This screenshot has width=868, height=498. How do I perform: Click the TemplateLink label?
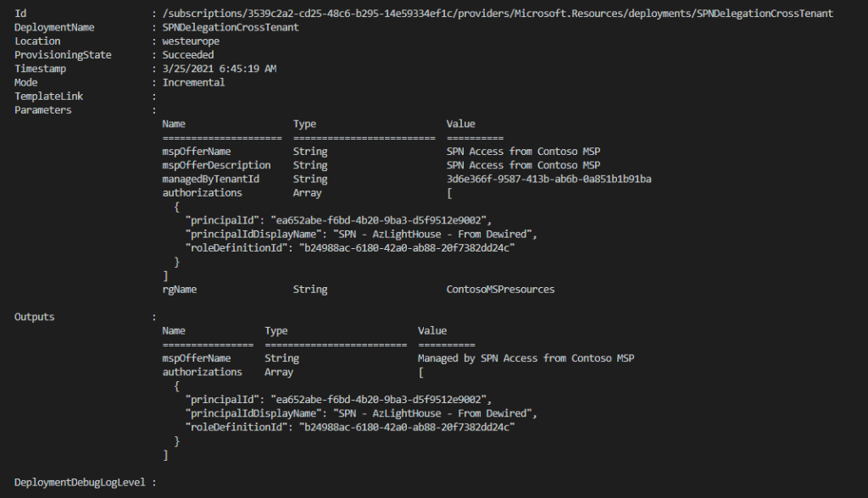pyautogui.click(x=49, y=97)
